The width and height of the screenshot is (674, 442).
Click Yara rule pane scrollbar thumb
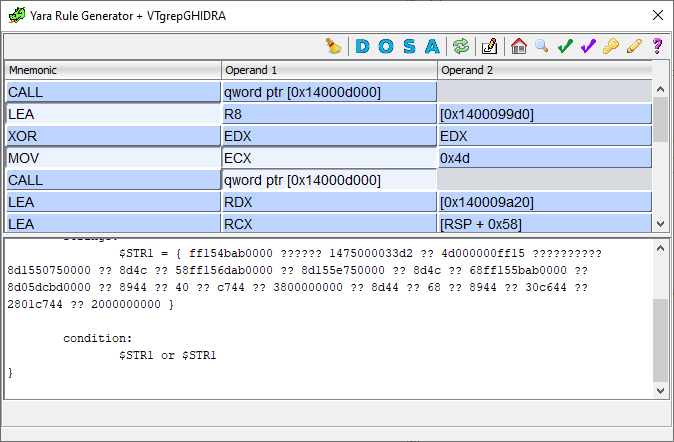click(660, 340)
